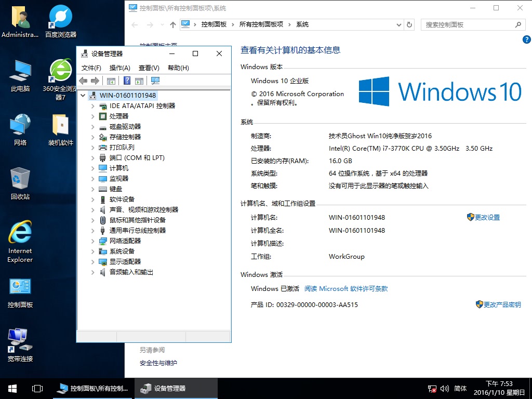
Task: Select the 控制面板 desktop icon
Action: point(20,293)
